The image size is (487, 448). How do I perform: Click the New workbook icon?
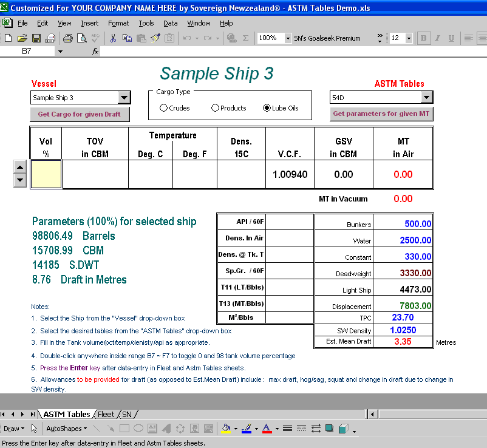pos(9,38)
